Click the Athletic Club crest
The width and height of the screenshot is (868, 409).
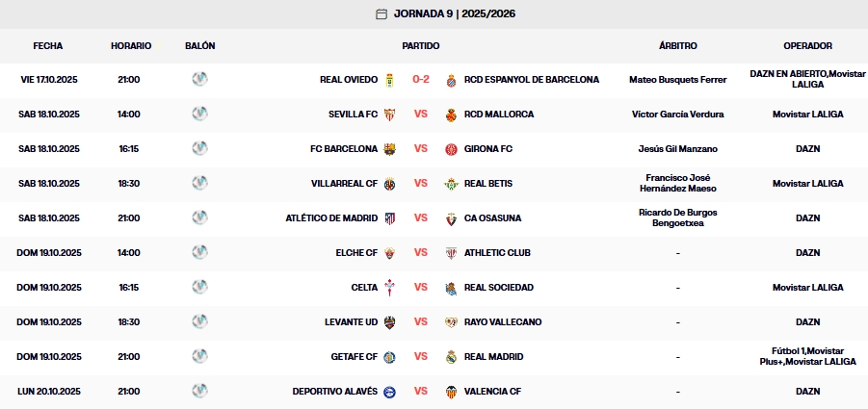tap(451, 253)
